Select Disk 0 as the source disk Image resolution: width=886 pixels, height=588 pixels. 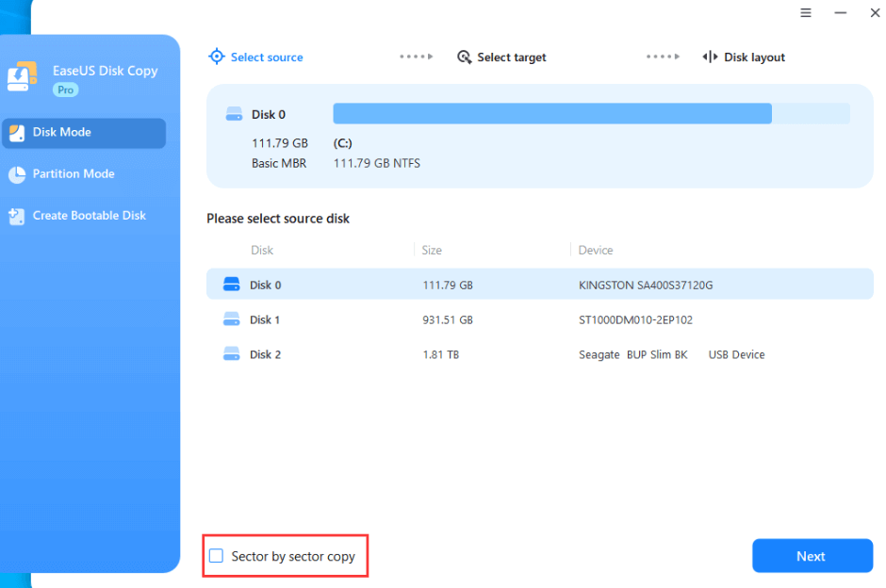pos(540,285)
